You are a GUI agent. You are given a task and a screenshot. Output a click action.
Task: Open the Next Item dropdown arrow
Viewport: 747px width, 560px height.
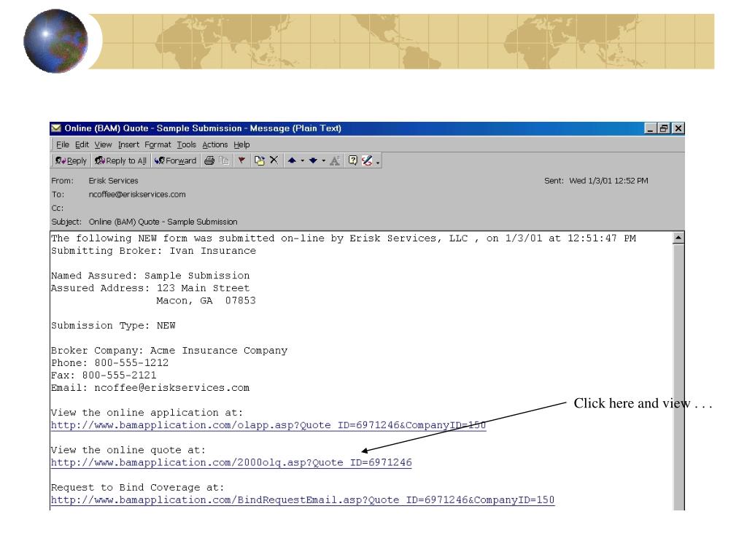(323, 161)
